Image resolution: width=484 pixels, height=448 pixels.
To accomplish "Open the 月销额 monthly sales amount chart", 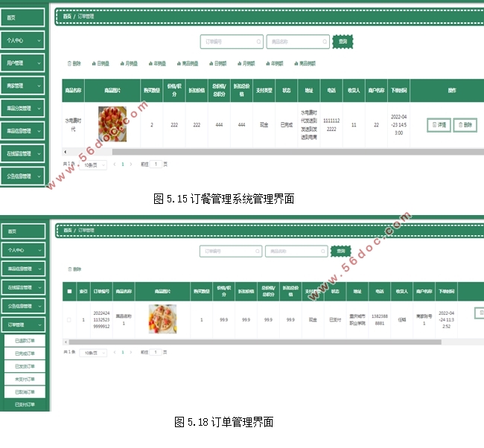I will coord(245,64).
